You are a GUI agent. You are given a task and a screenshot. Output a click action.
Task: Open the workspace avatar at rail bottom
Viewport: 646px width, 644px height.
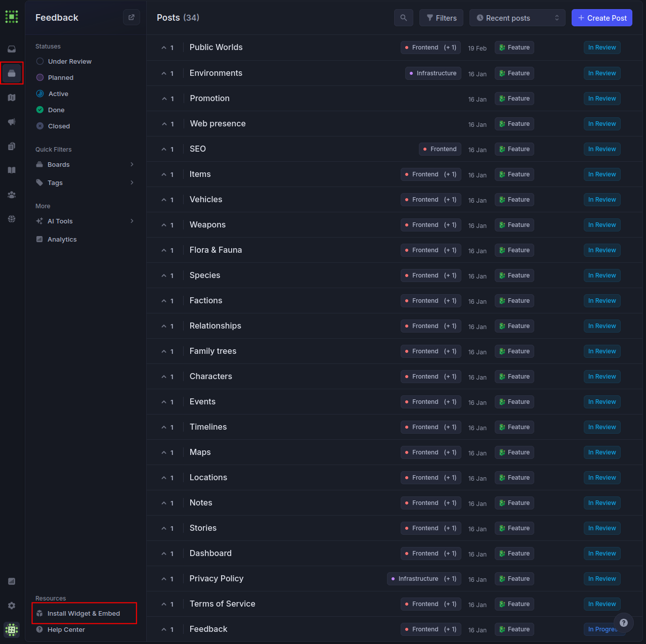pyautogui.click(x=12, y=630)
